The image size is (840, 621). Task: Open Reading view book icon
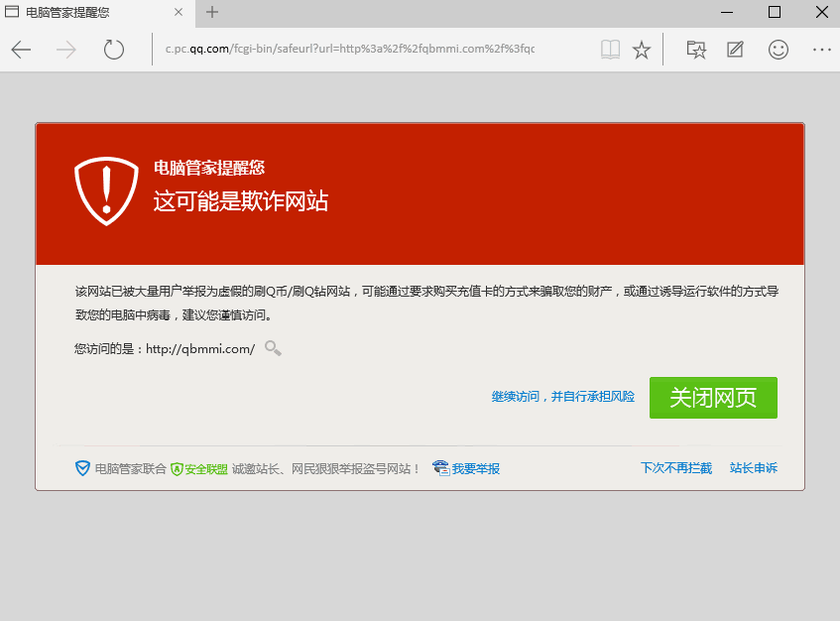point(610,50)
